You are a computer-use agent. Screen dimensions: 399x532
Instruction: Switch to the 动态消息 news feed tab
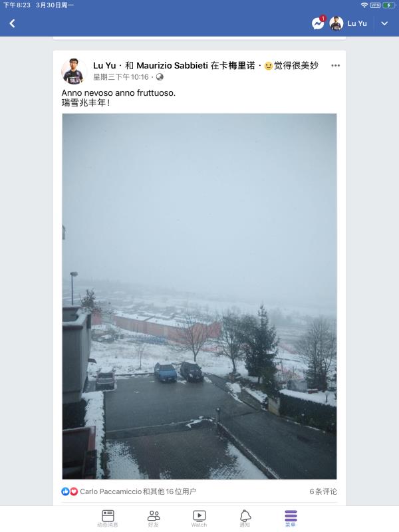(x=108, y=519)
